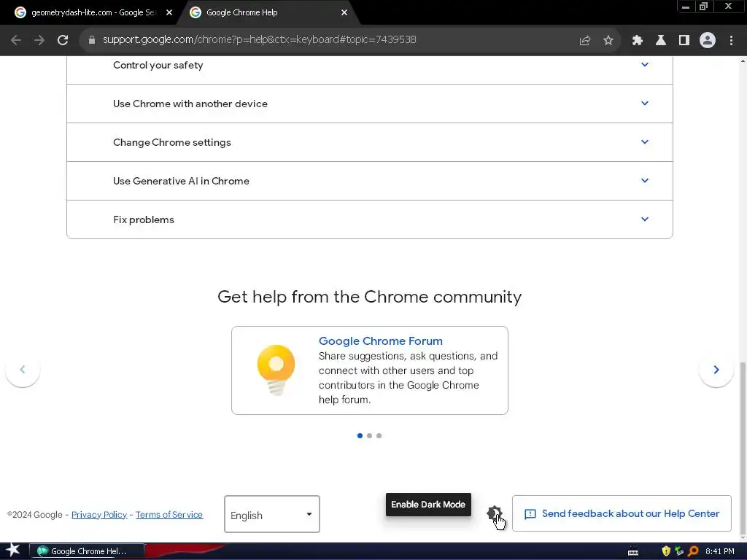View site information lock icon
This screenshot has width=747, height=560.
[x=92, y=40]
